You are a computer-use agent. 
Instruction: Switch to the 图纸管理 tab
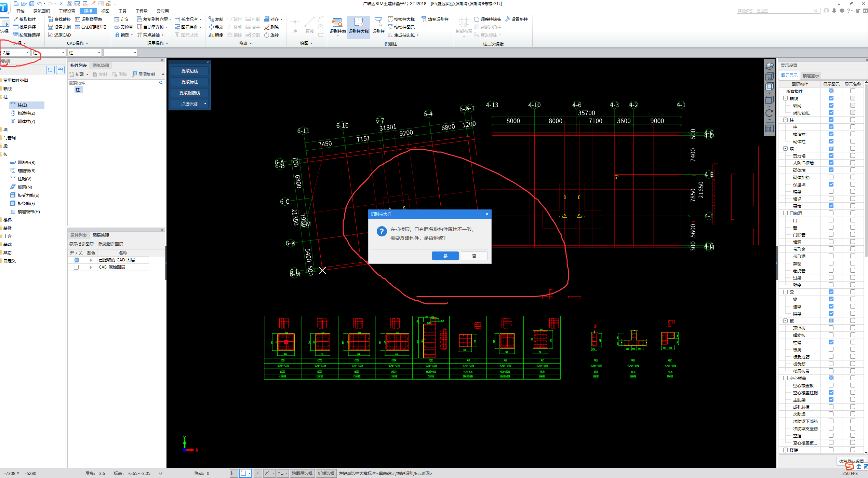pos(101,66)
